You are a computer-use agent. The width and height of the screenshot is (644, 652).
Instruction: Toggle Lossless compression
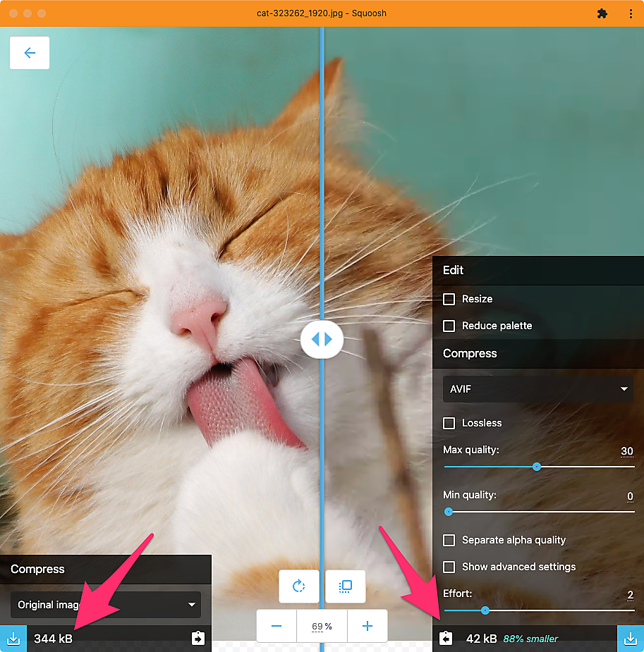click(x=449, y=423)
